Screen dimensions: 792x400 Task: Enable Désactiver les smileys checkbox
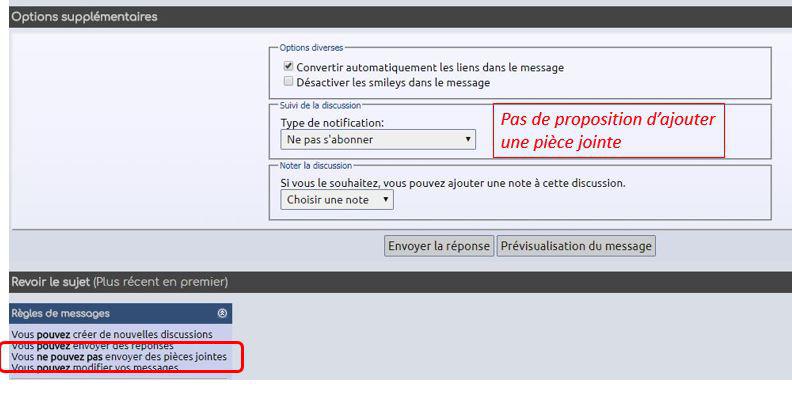pyautogui.click(x=288, y=82)
